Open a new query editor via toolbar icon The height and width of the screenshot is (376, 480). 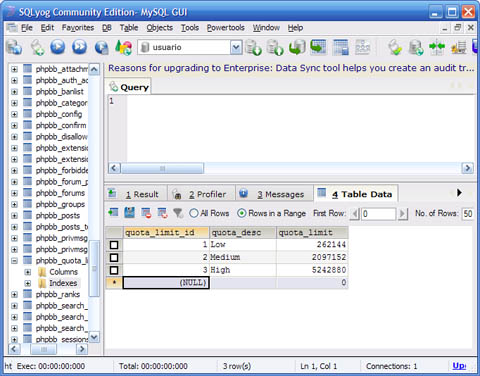37,47
